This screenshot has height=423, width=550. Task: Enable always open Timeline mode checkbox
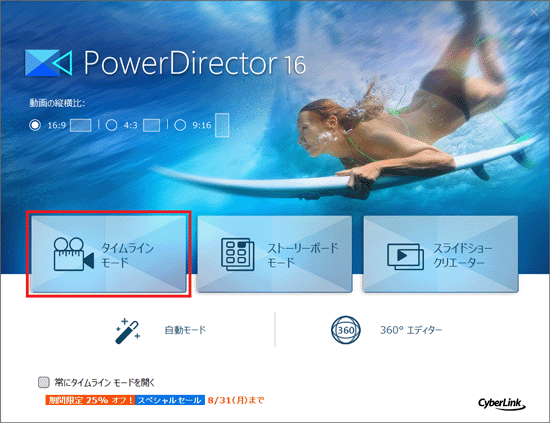(x=44, y=382)
